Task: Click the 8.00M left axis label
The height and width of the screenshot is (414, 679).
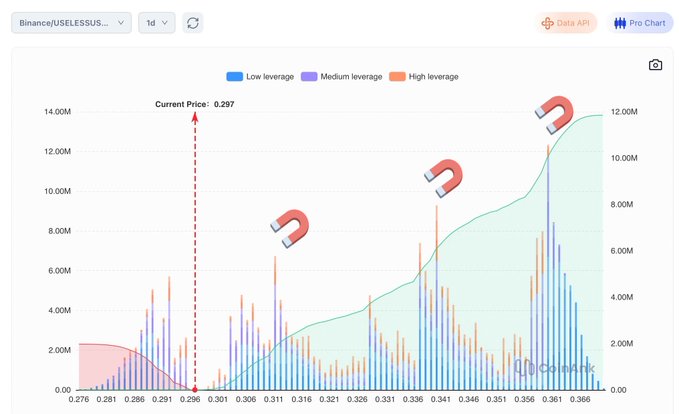Action: (x=59, y=231)
